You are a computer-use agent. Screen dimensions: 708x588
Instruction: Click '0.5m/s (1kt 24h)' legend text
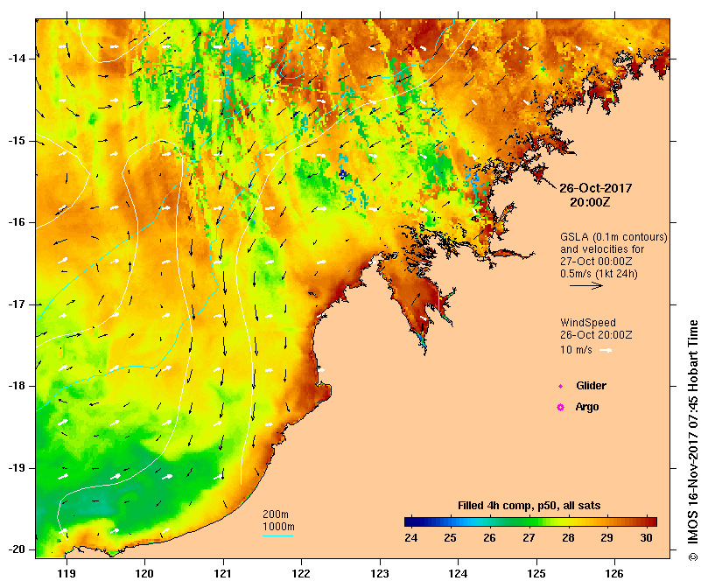599,274
